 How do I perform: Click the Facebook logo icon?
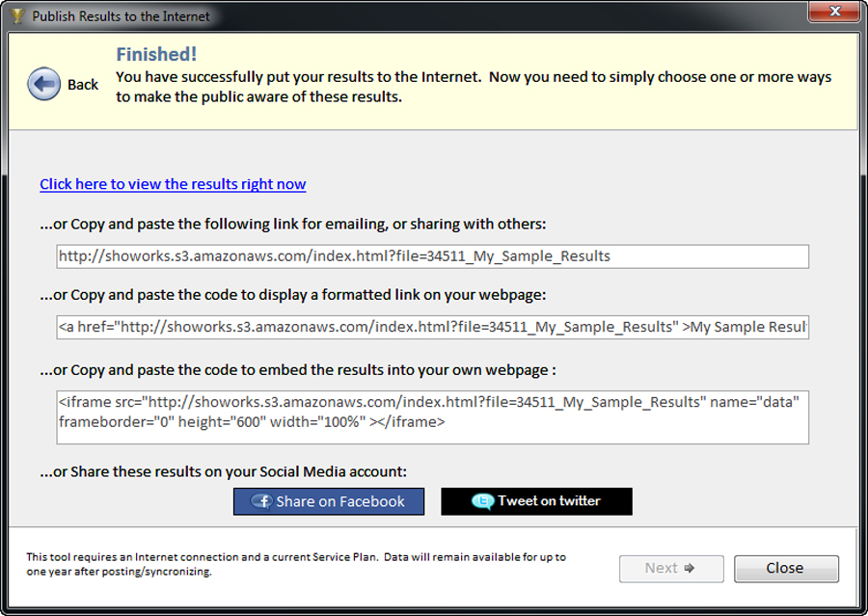pos(261,501)
